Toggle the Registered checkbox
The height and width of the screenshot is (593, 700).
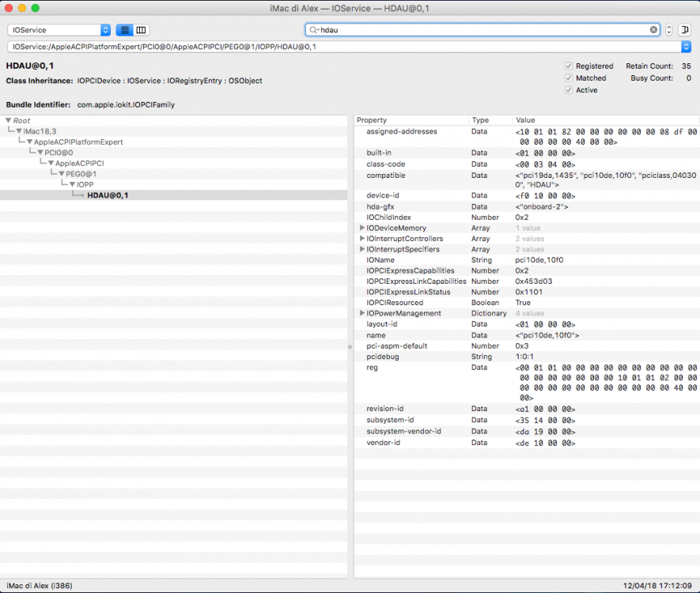[568, 66]
